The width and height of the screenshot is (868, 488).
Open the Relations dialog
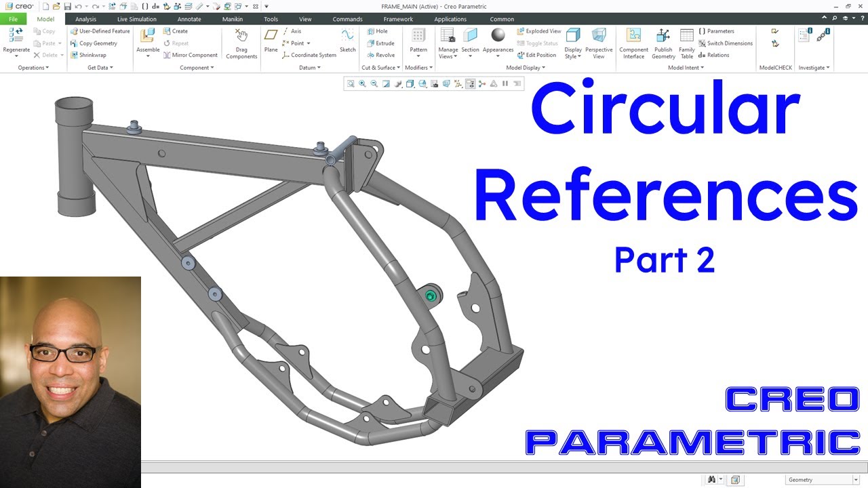713,56
